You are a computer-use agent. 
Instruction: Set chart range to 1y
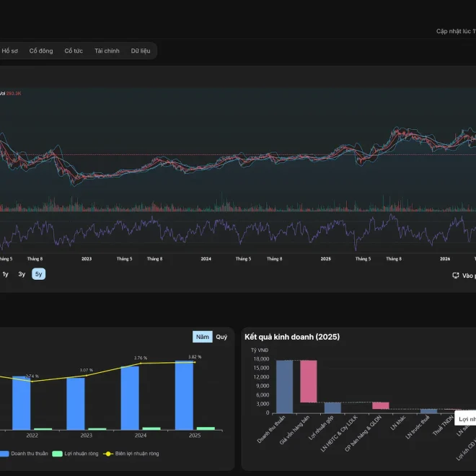pyautogui.click(x=6, y=275)
